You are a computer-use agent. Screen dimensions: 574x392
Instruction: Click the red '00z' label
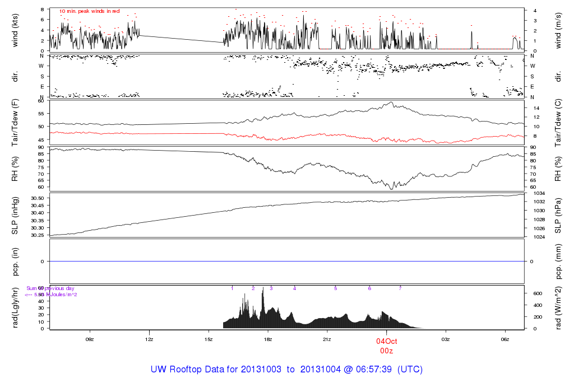point(387,351)
